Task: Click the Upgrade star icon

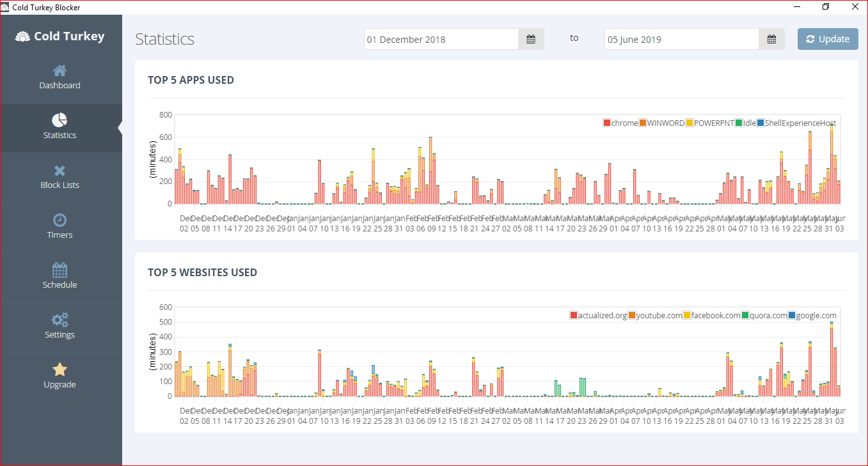Action: [x=59, y=369]
